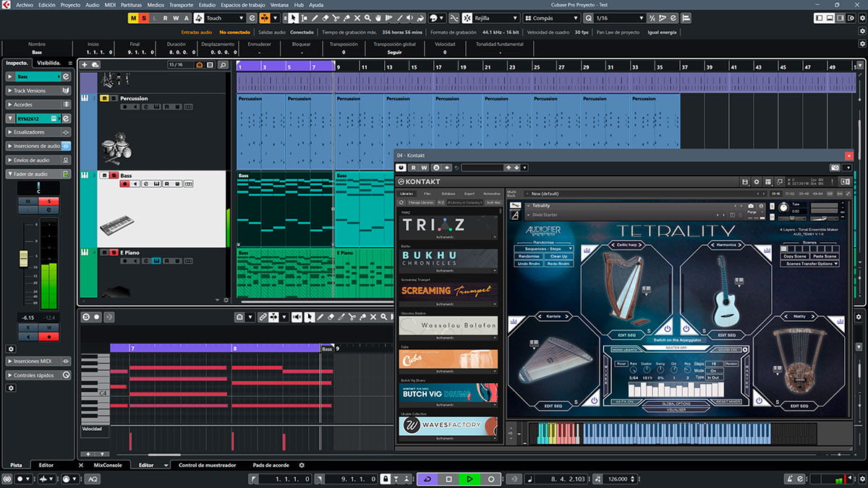Select the Glue tool in main toolbar

click(346, 18)
